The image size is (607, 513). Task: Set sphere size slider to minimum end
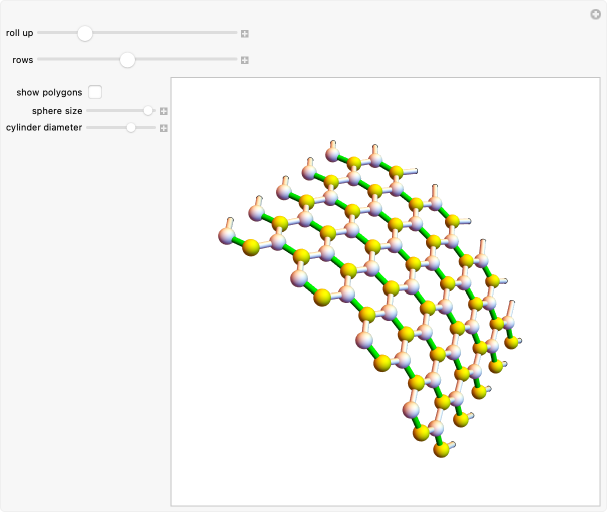tap(88, 111)
